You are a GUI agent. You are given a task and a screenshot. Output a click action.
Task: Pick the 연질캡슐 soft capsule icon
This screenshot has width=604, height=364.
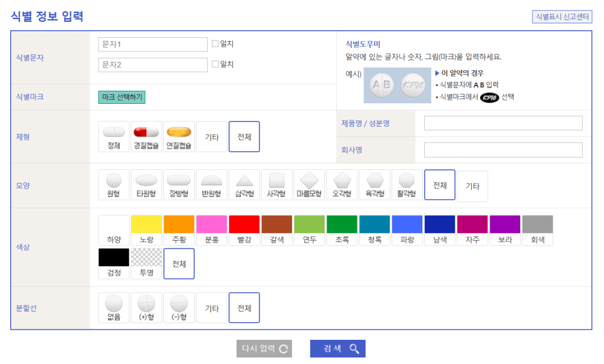[179, 136]
